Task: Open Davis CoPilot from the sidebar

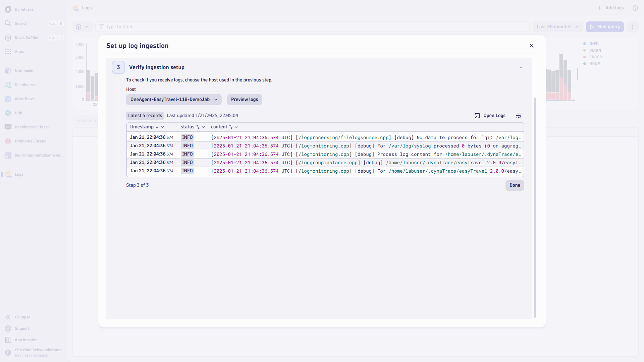Action: click(8, 38)
